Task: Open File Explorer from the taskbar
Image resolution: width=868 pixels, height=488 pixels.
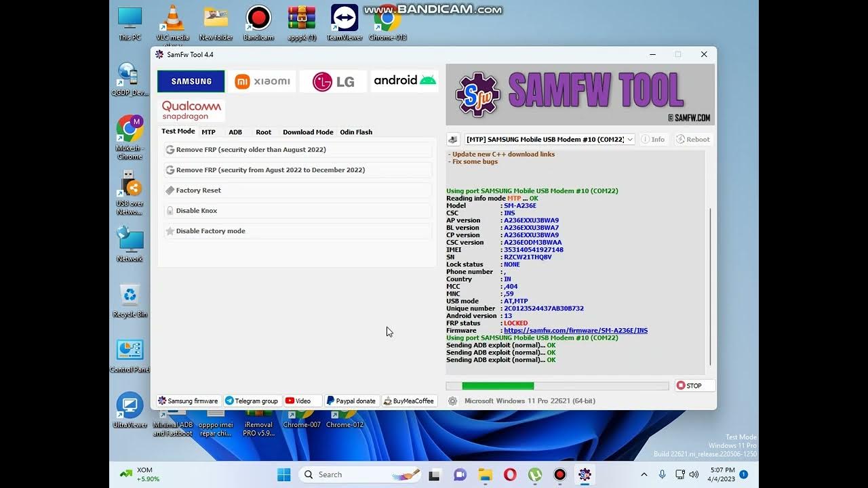Action: coord(485,474)
